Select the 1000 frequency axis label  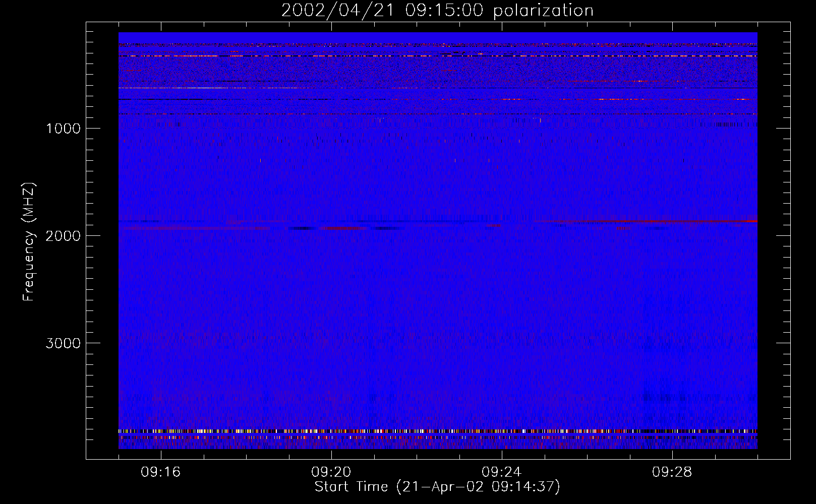pyautogui.click(x=63, y=129)
